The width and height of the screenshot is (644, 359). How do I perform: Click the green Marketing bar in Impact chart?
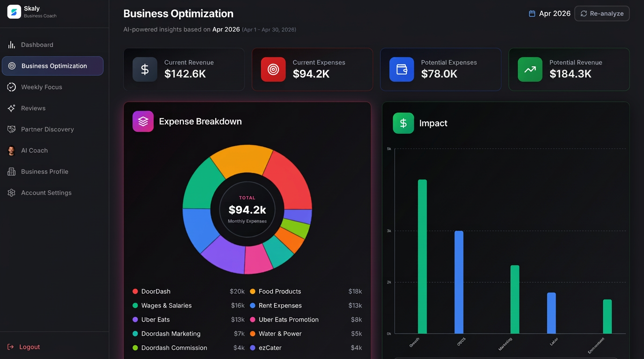click(515, 300)
